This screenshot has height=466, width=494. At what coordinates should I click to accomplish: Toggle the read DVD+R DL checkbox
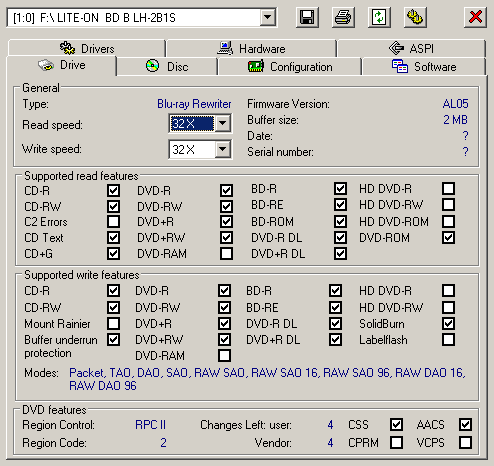[x=340, y=253]
